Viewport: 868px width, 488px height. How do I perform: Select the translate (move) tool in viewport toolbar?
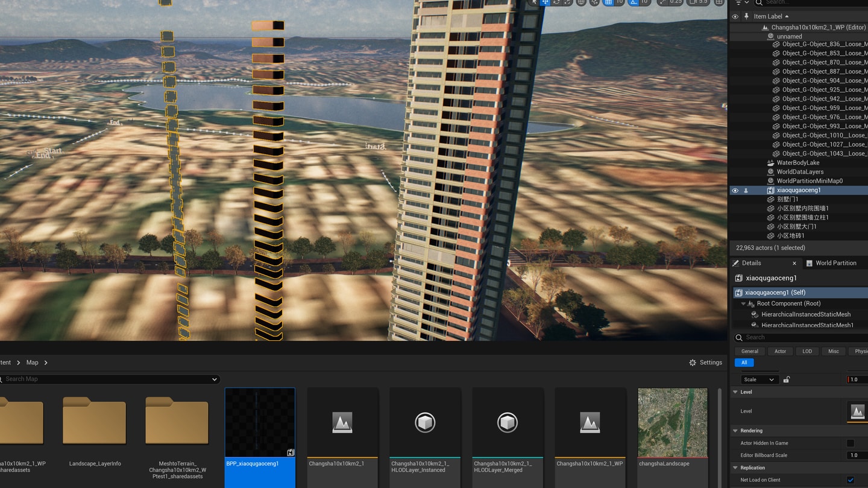545,2
